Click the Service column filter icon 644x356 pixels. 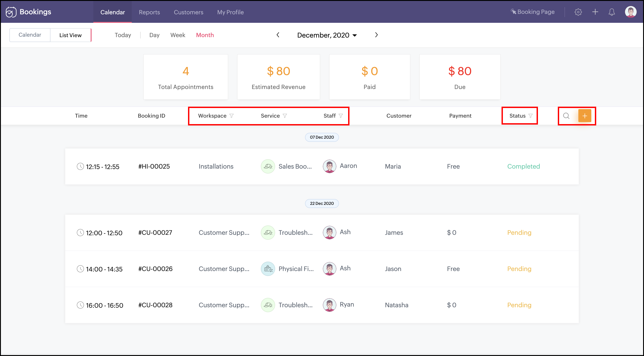(x=285, y=116)
